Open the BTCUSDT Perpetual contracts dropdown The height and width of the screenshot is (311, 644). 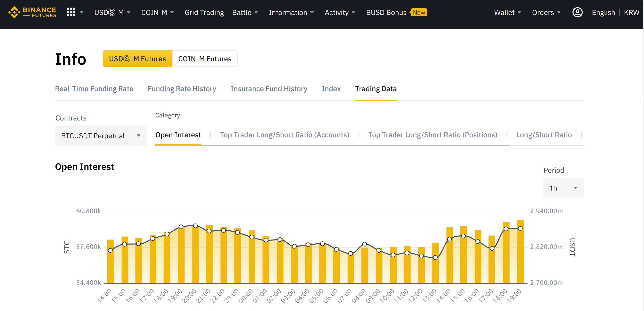(x=101, y=136)
